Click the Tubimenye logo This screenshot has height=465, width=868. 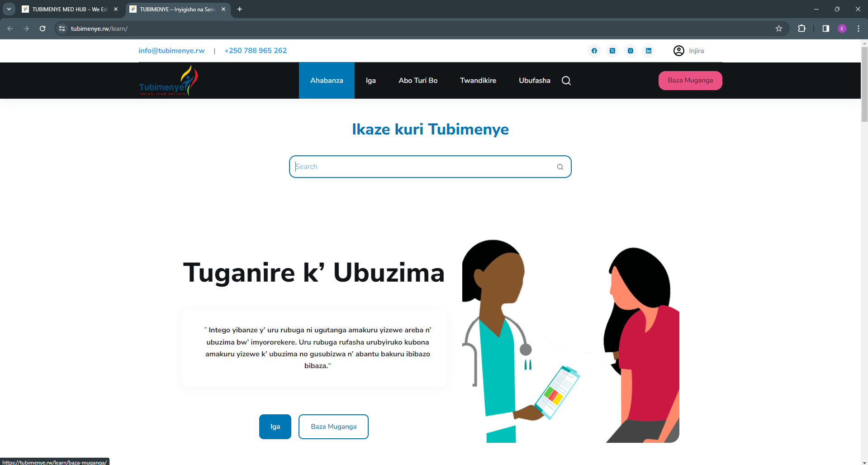point(168,81)
